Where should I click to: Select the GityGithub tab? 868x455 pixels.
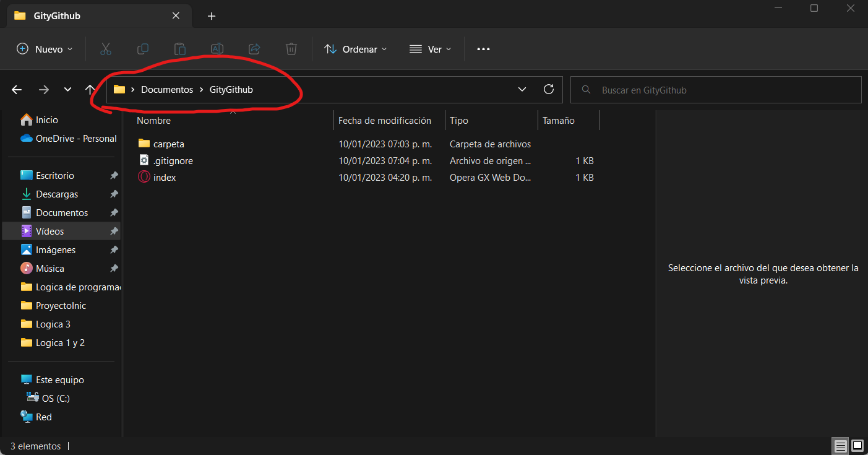pos(98,15)
